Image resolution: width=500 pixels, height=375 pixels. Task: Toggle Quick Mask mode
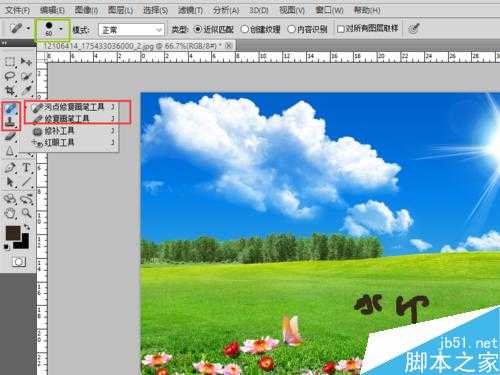pos(19,262)
